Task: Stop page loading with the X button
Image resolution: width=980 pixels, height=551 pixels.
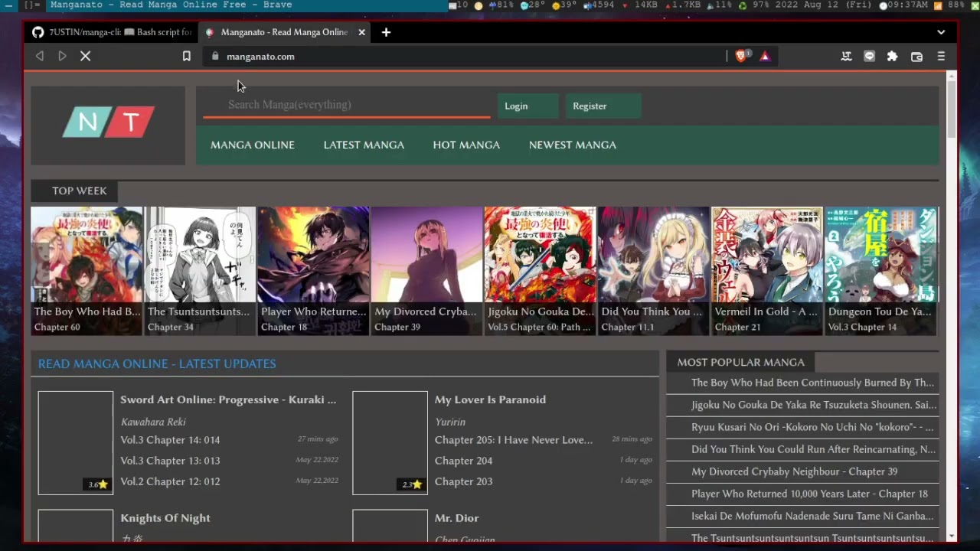Action: click(x=86, y=56)
